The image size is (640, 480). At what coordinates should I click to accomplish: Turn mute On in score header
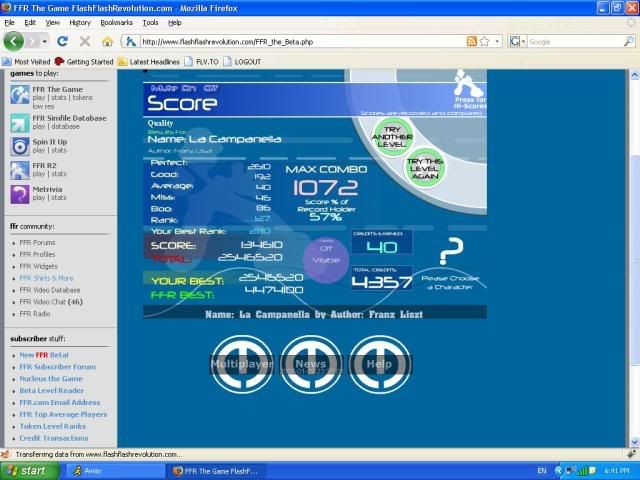189,88
